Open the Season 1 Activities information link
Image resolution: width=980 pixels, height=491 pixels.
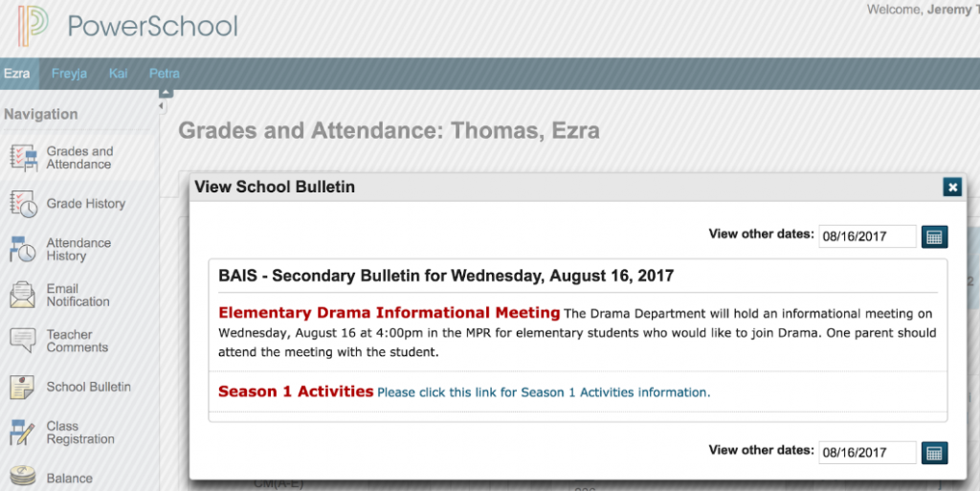(x=544, y=392)
